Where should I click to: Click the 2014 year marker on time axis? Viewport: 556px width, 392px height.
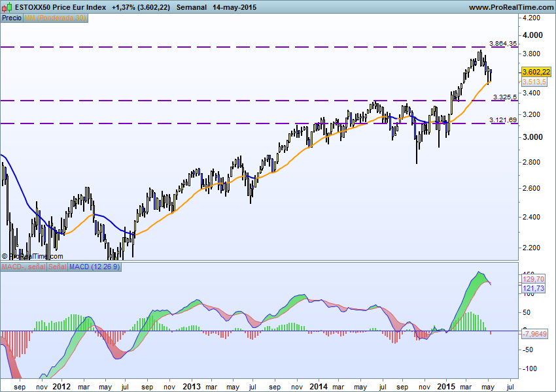(319, 386)
